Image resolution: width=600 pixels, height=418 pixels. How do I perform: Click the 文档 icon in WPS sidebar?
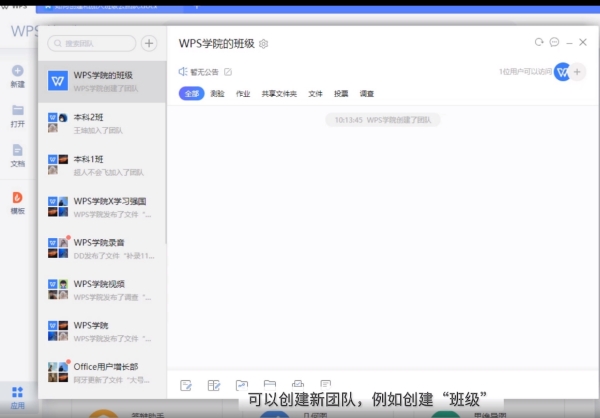[x=18, y=150]
